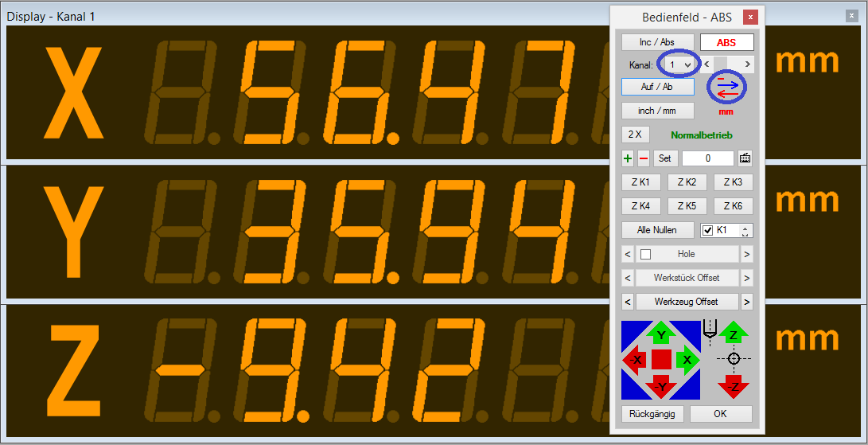Go to previous Werkstück Offset with left arrow
The width and height of the screenshot is (868, 445).
(x=628, y=278)
